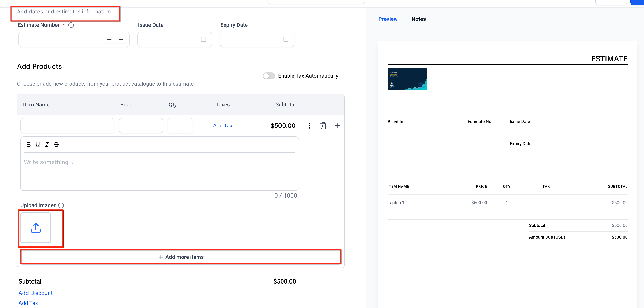Click the Add Discount link
Image resolution: width=644 pixels, height=308 pixels.
point(35,293)
